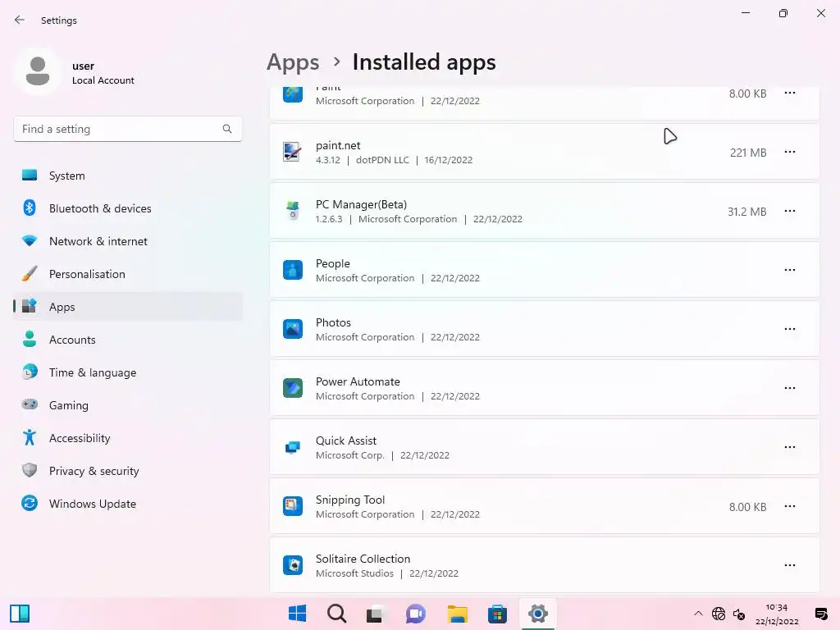Select System in the sidebar

[x=127, y=176]
